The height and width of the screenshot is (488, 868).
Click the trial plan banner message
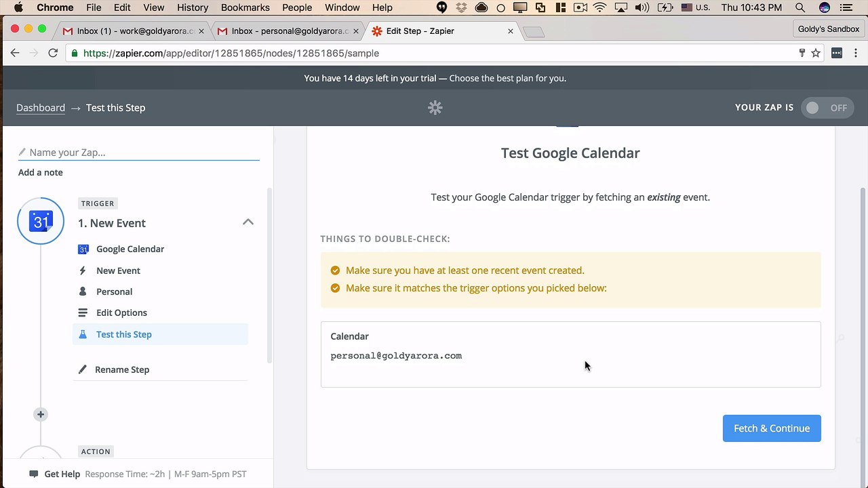tap(435, 78)
